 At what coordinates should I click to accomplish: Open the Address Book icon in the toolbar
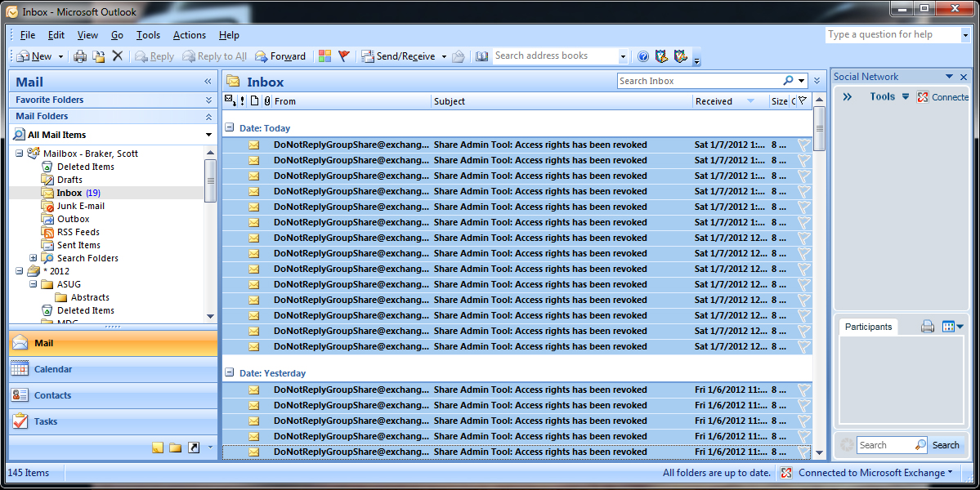tap(481, 56)
